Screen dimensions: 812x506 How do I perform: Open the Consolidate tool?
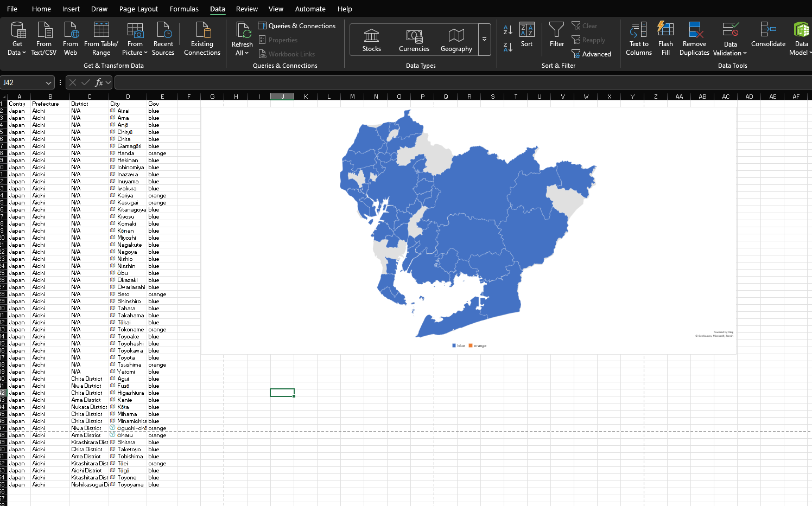click(x=768, y=35)
